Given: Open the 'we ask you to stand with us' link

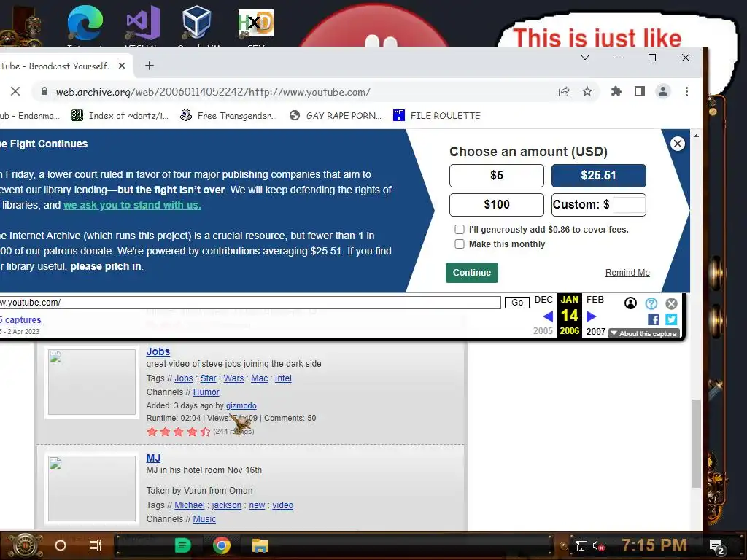Looking at the screenshot, I should [132, 205].
